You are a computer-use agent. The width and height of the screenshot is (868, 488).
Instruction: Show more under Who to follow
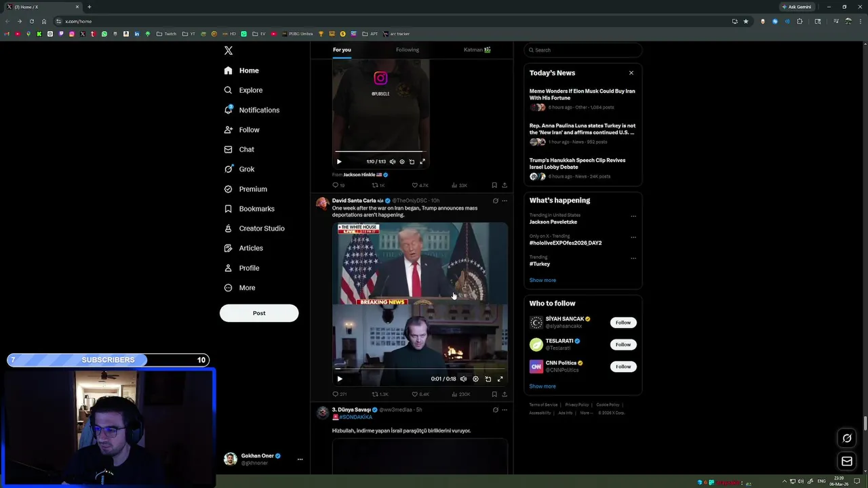pos(542,386)
